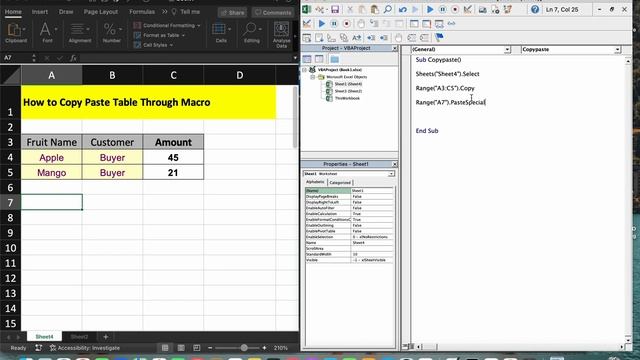Indent the code using the Edit toolbar icon
This screenshot has height=360, width=640.
[x=371, y=38]
